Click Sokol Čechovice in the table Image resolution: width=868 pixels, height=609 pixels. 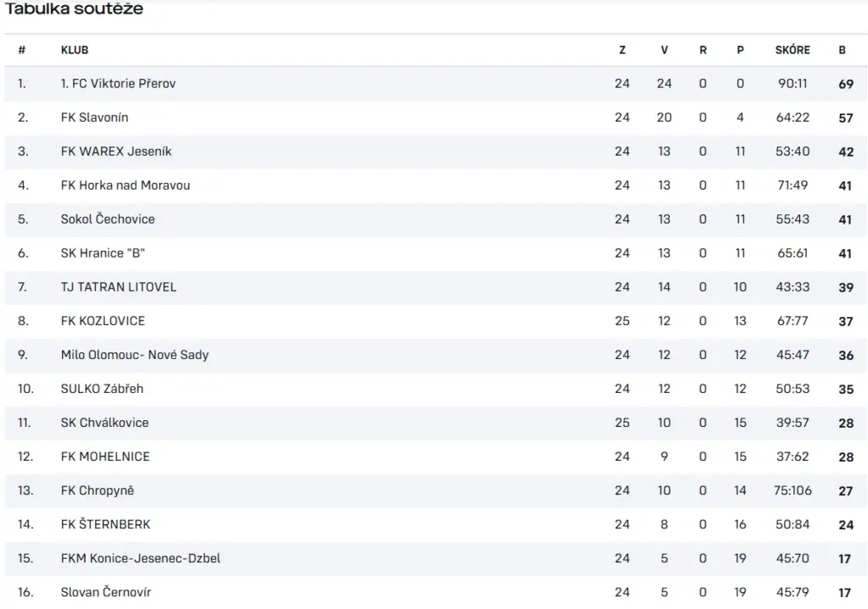tap(108, 219)
